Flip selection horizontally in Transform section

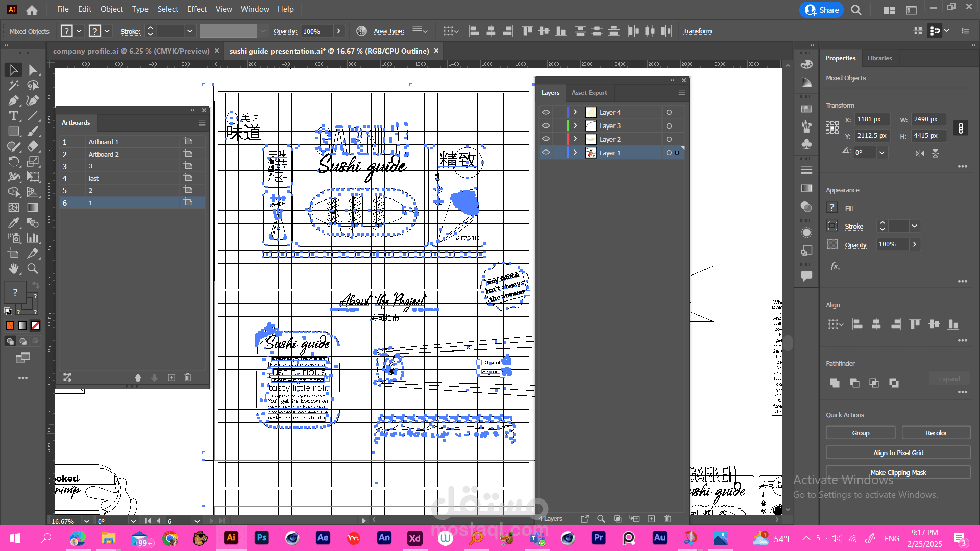[920, 153]
